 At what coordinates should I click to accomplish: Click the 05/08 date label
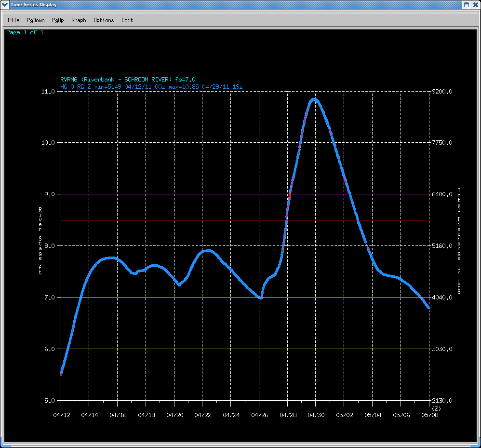coord(430,415)
